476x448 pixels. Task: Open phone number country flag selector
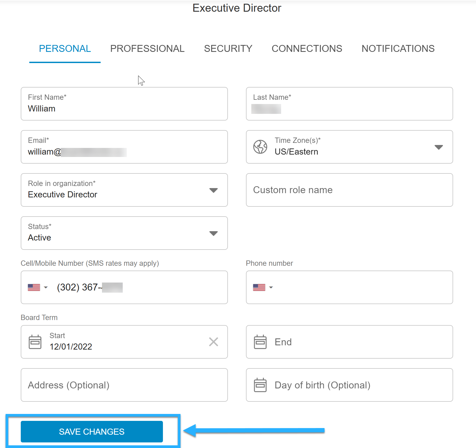[263, 287]
